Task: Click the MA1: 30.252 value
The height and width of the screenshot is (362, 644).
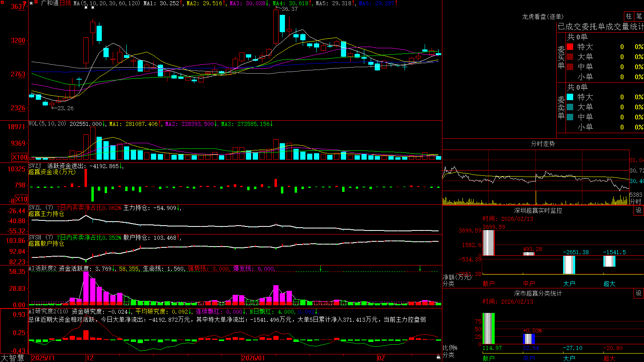Action: pos(163,3)
